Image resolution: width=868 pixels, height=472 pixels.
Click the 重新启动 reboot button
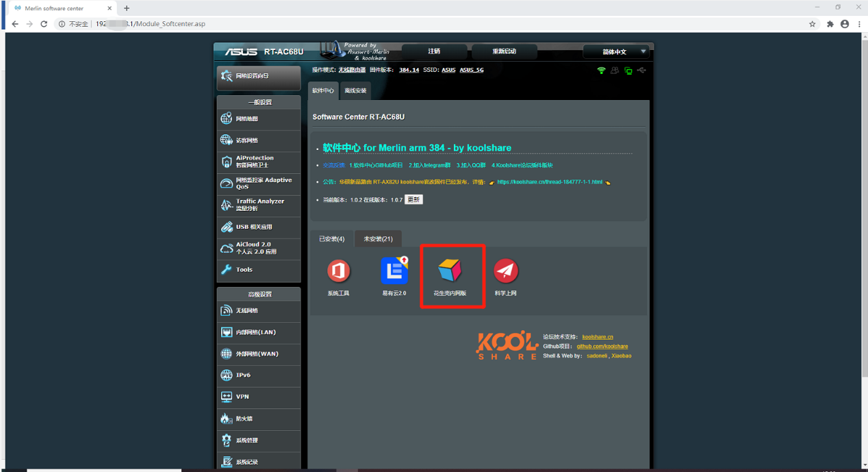coord(505,51)
